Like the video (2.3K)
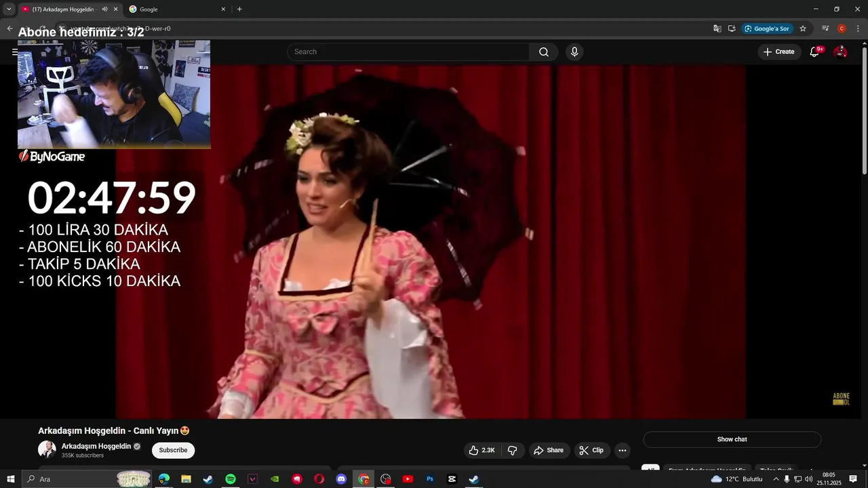The image size is (868, 488). (x=483, y=450)
